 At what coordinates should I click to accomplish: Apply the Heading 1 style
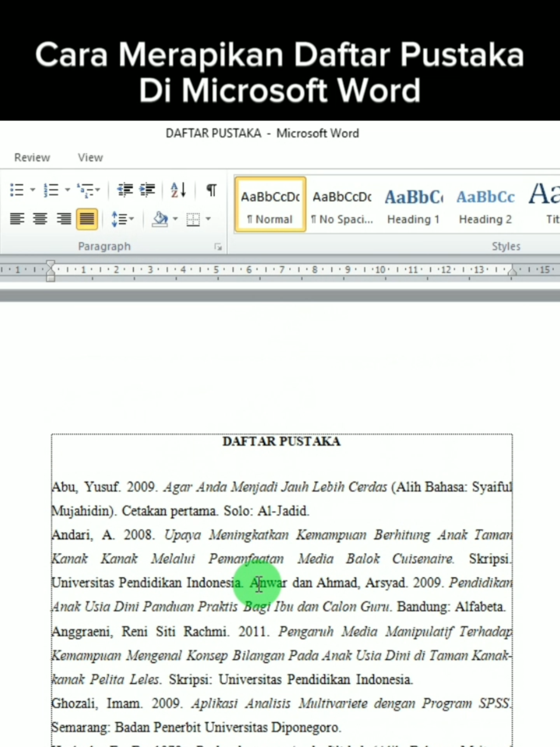point(414,204)
